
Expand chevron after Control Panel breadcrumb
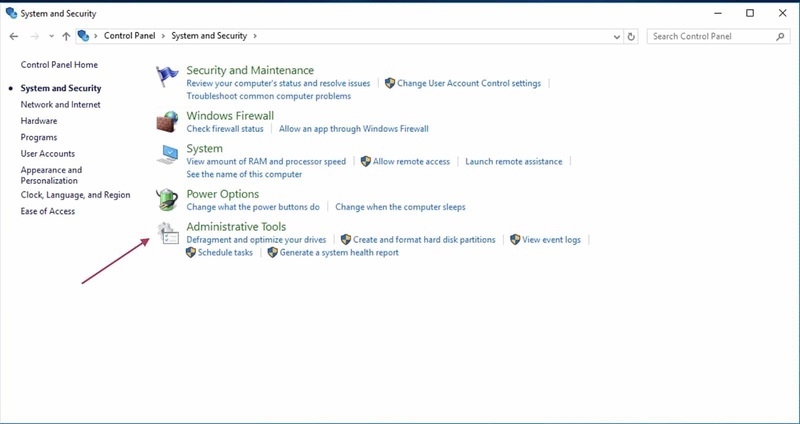tap(163, 36)
